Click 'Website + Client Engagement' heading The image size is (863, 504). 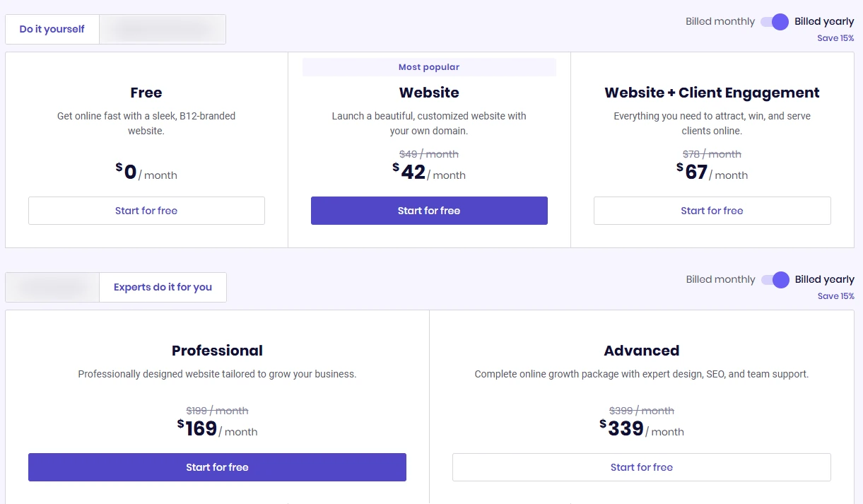712,93
